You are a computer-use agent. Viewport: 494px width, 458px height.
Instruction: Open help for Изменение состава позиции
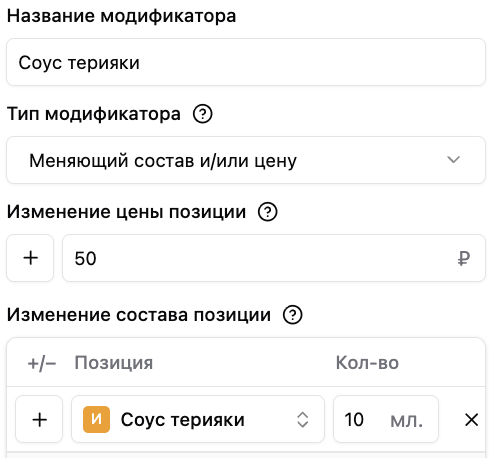(x=292, y=315)
